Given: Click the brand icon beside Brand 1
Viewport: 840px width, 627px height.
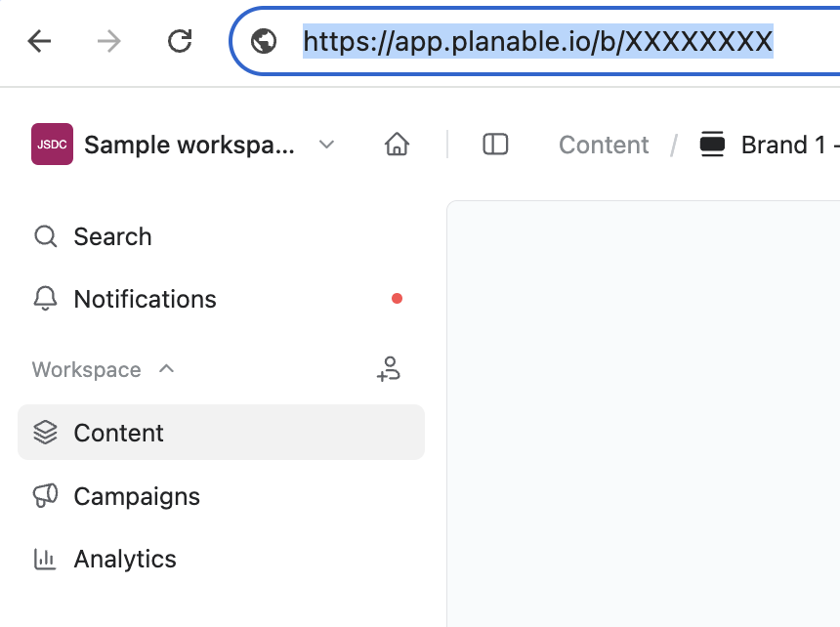Looking at the screenshot, I should click(x=712, y=144).
